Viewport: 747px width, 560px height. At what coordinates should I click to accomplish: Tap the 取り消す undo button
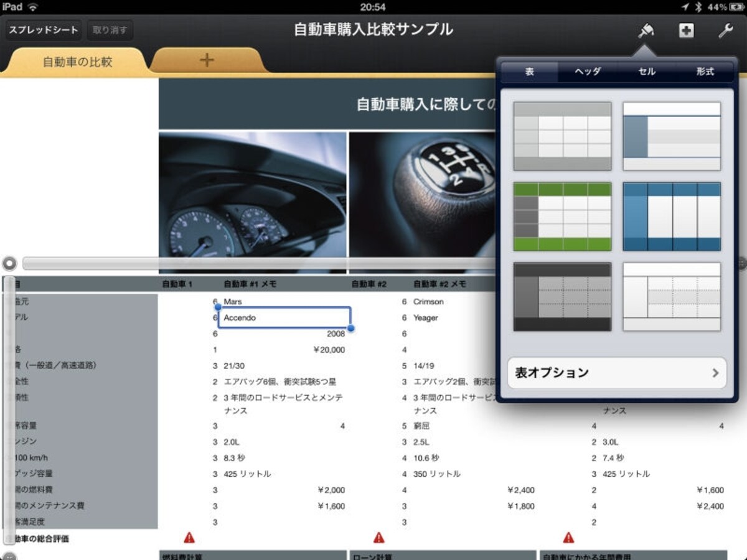click(110, 29)
